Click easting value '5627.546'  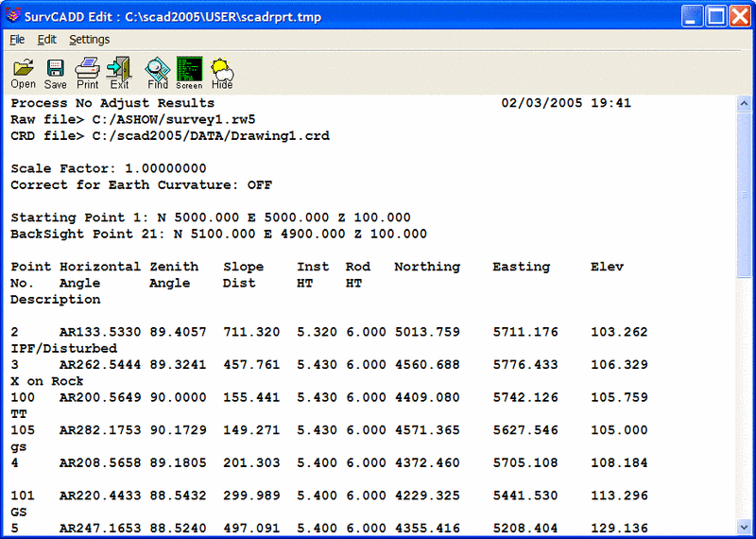click(525, 430)
